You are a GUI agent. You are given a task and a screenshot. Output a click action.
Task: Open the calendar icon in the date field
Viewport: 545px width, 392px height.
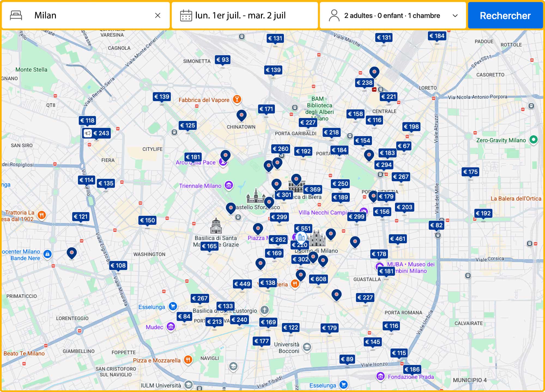pos(186,16)
